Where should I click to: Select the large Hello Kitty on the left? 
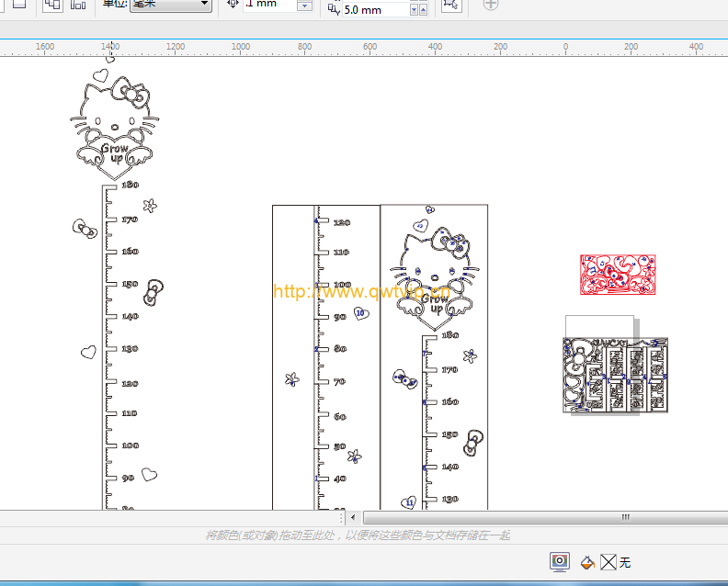pyautogui.click(x=115, y=127)
